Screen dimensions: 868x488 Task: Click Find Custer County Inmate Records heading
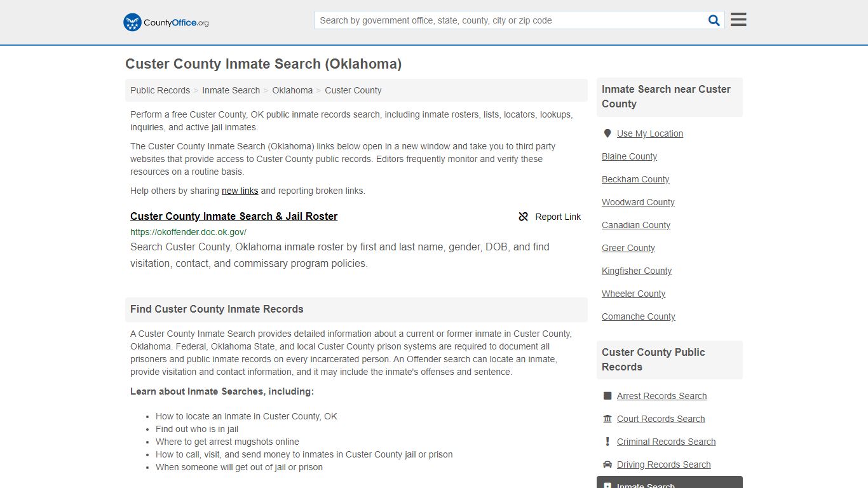point(217,309)
